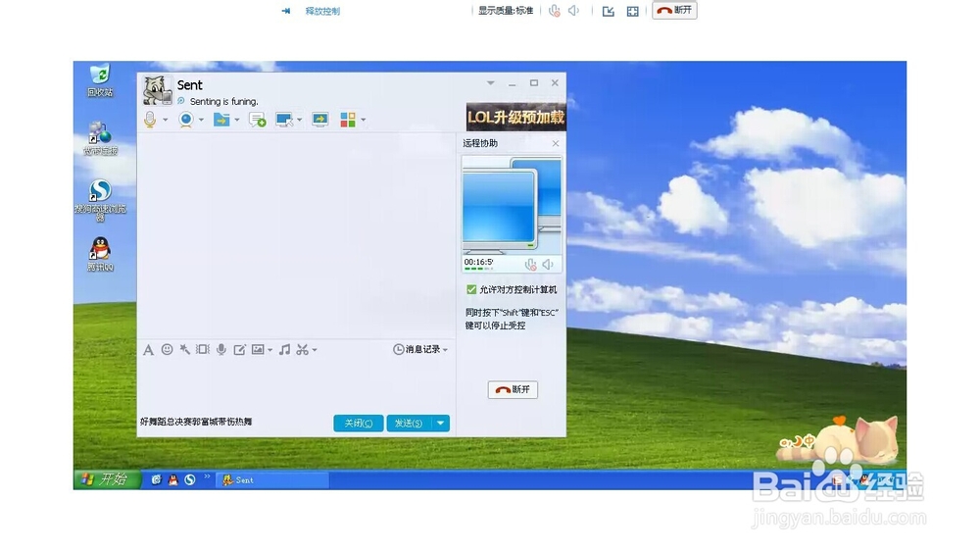This screenshot has width=980, height=551.
Task: Switch to fullscreen view icon in top bar
Action: 632,11
